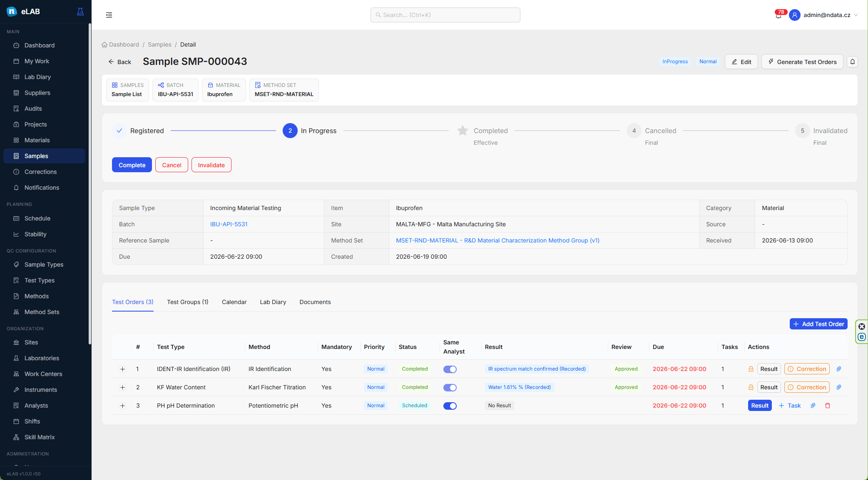Image resolution: width=868 pixels, height=480 pixels.
Task: Click blue Result button for PH Determination
Action: coord(760,406)
